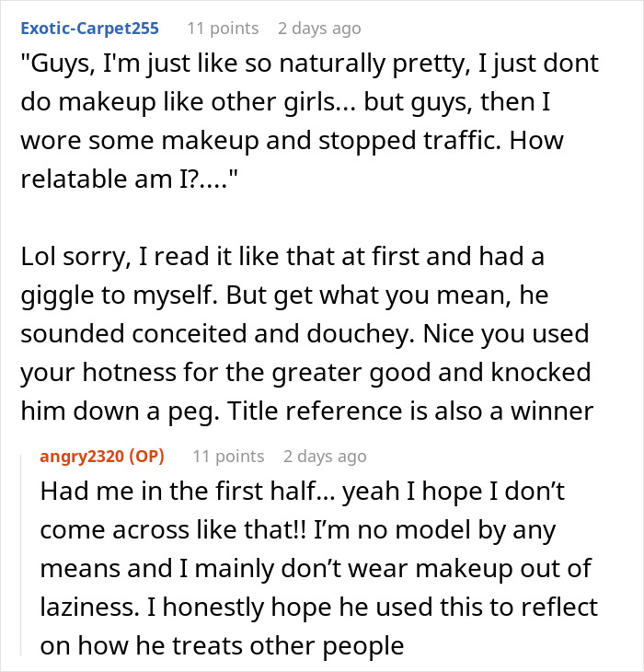Click the timestamp on Exotic-Carpet255's comment
This screenshot has height=672, width=644.
tap(319, 29)
